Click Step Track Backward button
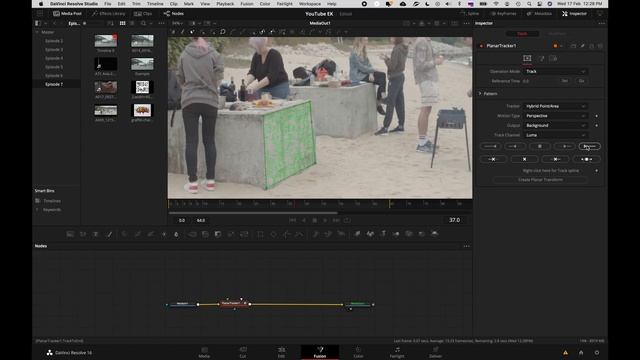 tap(515, 146)
